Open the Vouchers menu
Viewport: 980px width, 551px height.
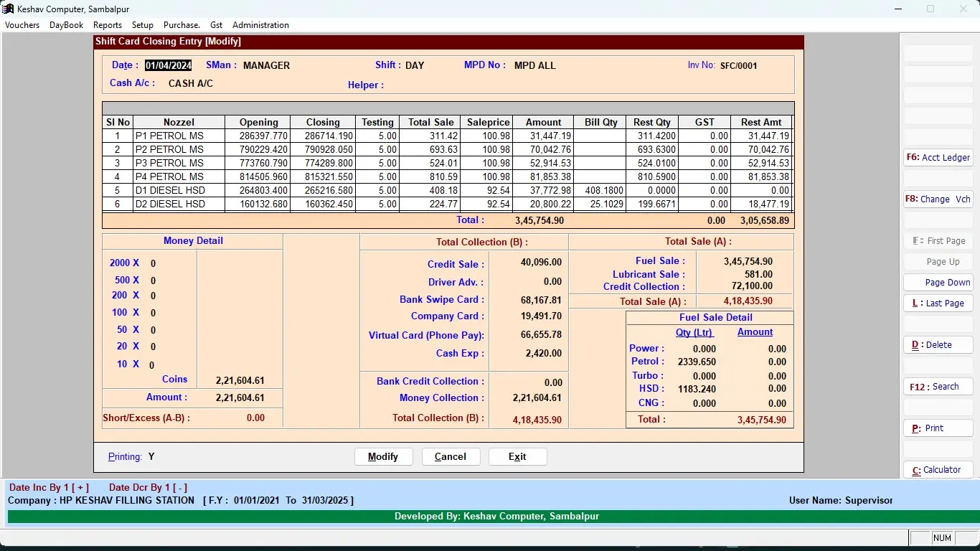22,25
